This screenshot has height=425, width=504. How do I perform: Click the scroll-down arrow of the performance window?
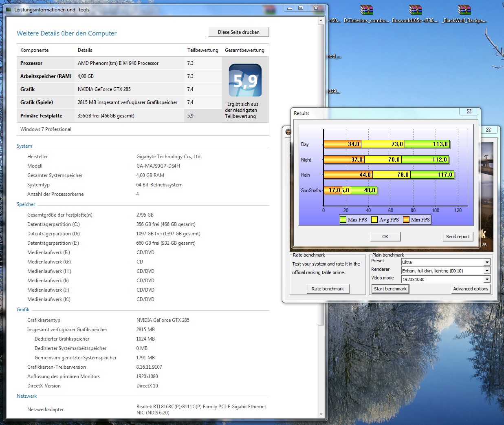point(321,414)
